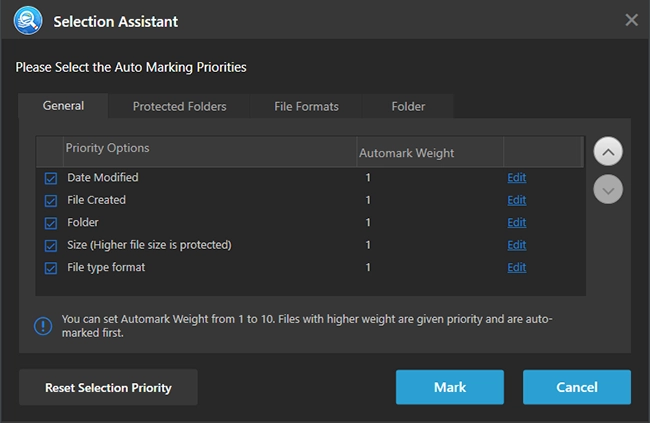Click the Selection Assistant title text
This screenshot has height=423, width=650.
(x=116, y=22)
